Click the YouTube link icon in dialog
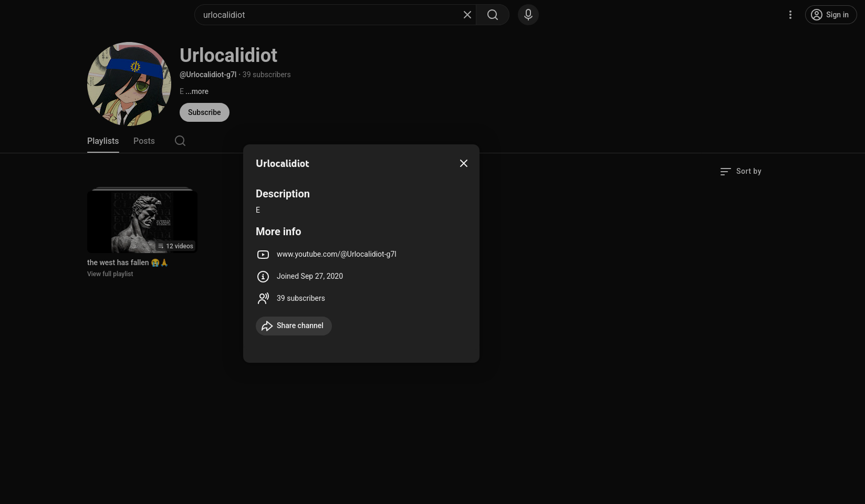The width and height of the screenshot is (865, 504). (263, 255)
